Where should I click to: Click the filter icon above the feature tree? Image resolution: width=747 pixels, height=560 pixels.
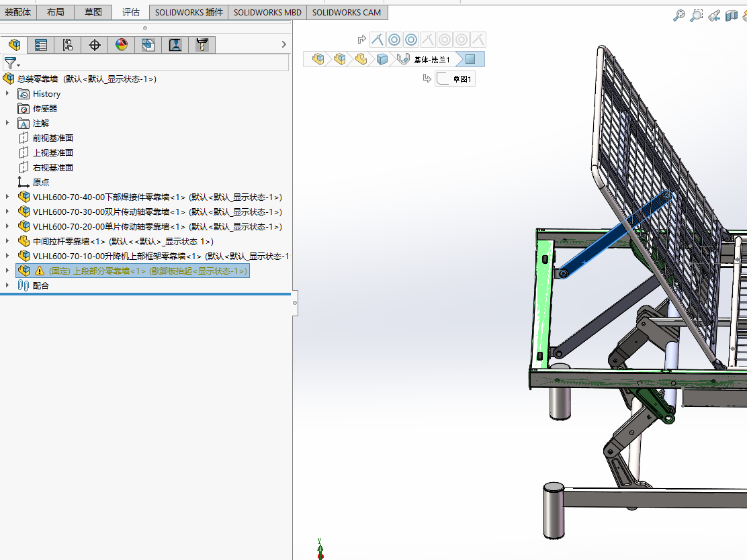(x=11, y=62)
